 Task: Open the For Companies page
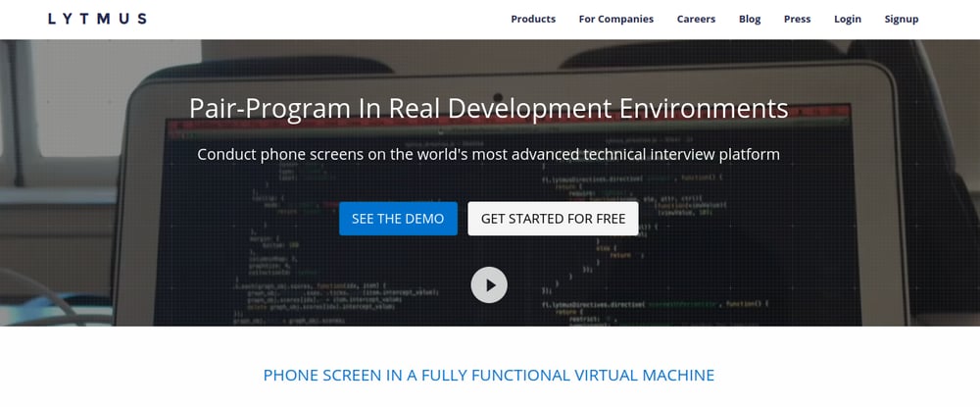coord(615,19)
